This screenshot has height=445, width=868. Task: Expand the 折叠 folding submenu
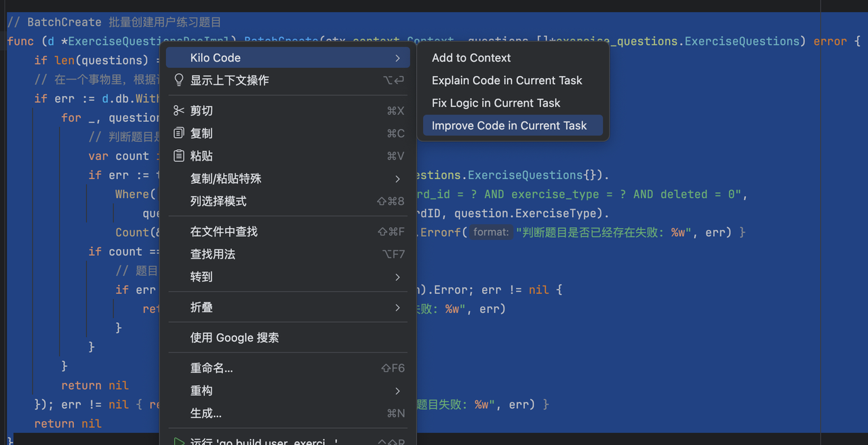(201, 307)
